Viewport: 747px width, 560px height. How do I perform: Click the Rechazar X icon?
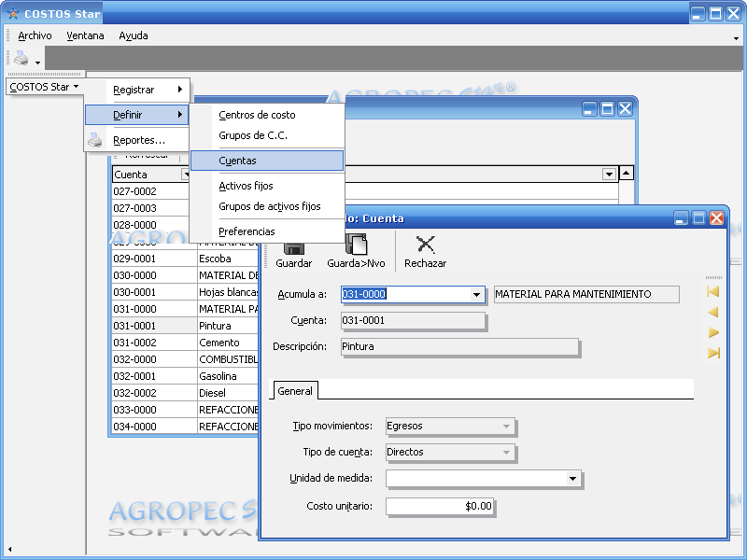426,245
